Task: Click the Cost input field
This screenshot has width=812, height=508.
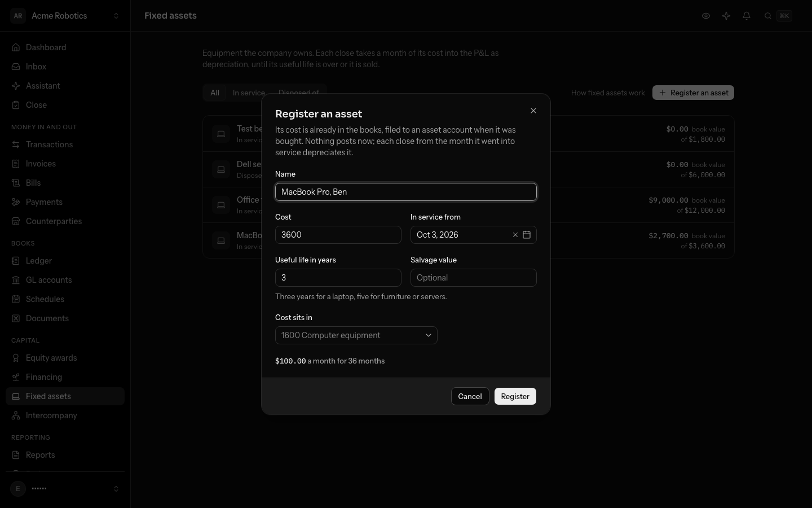Action: tap(338, 235)
